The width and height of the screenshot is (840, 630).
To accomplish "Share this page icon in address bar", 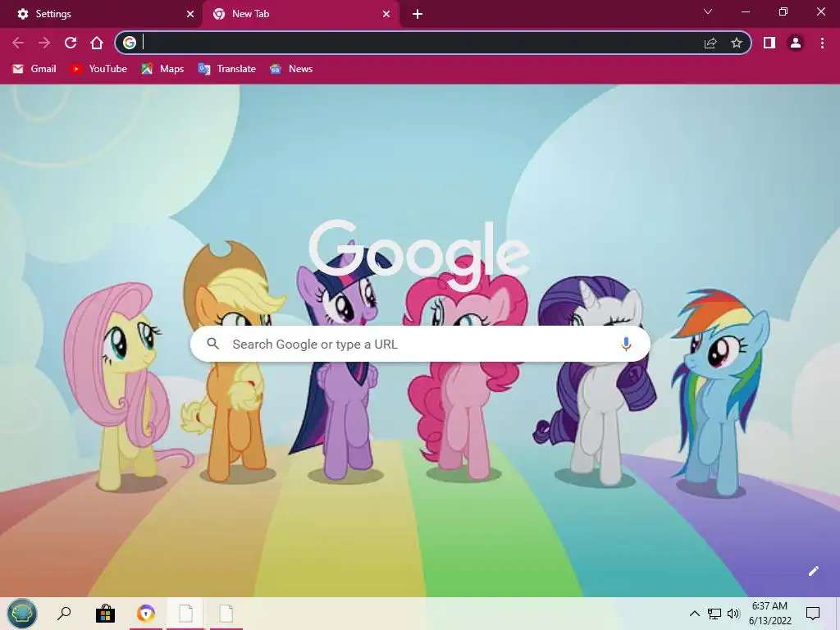I will [710, 43].
